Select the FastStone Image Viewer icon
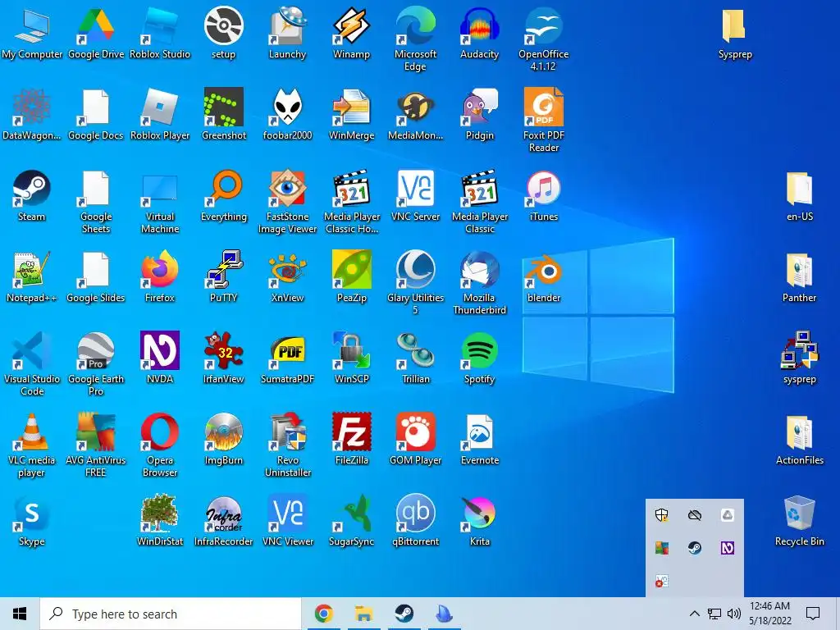This screenshot has height=630, width=840. coord(288,202)
